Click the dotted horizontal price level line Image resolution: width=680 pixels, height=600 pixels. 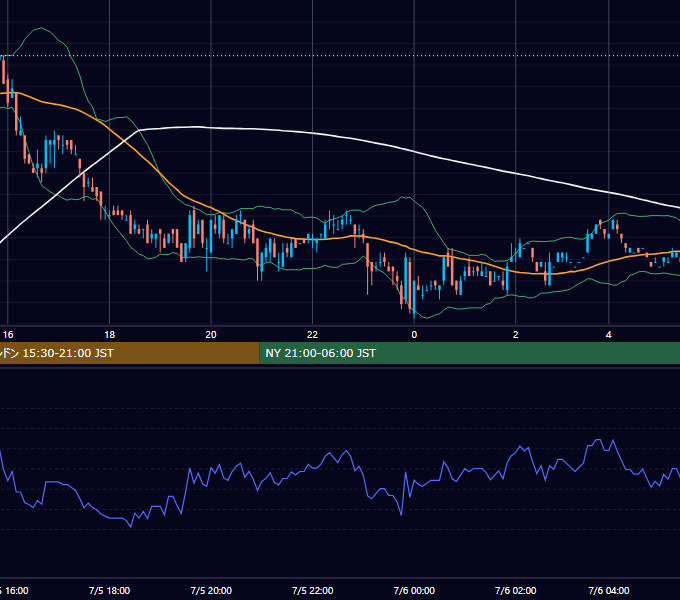click(340, 55)
